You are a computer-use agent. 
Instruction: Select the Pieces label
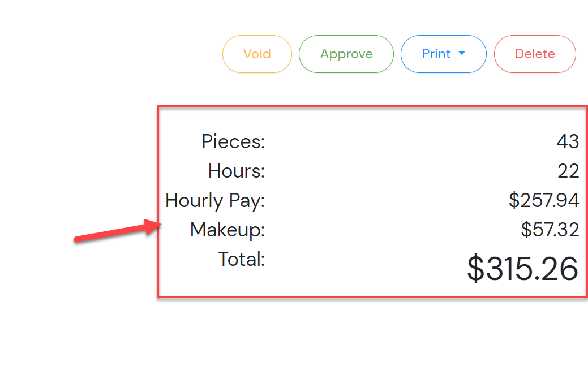click(233, 141)
